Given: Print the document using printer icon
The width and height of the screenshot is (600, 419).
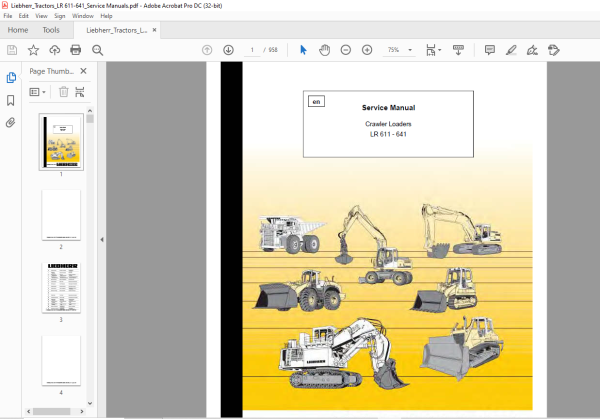Looking at the screenshot, I should 76,50.
